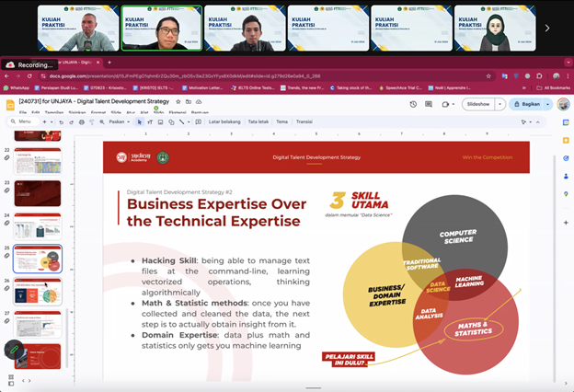The image size is (574, 392).
Task: Select the insert image tool
Action: [160, 121]
